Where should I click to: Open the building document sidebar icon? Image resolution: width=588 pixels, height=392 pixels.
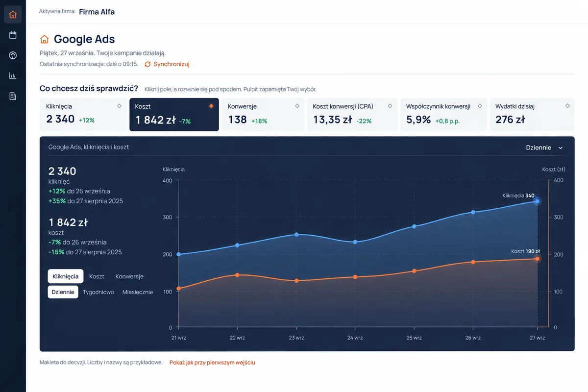(x=13, y=96)
